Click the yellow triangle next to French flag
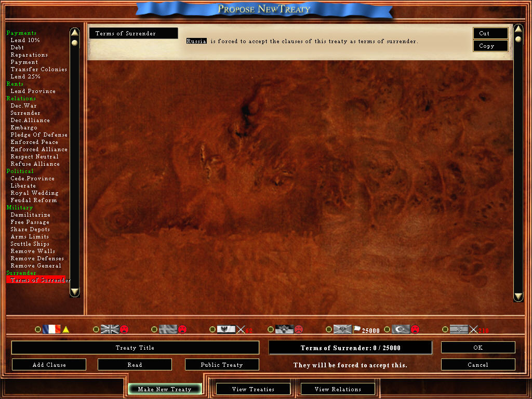 [66, 329]
